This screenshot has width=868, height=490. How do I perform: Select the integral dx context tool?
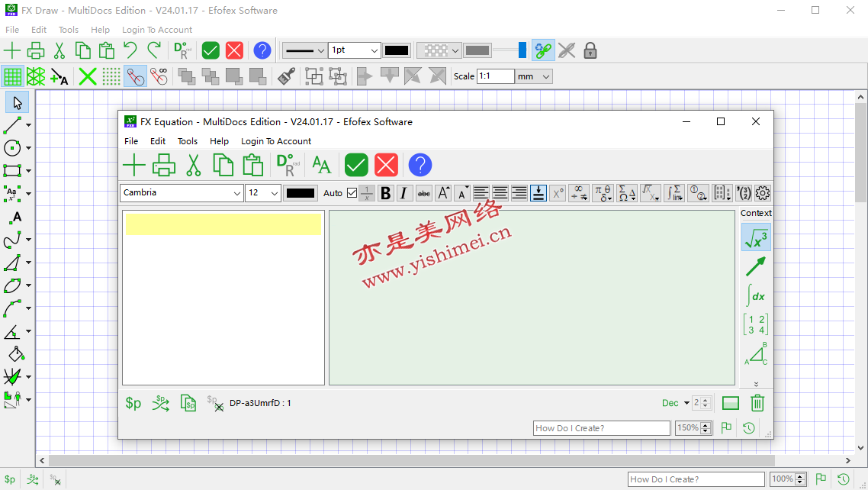pyautogui.click(x=756, y=295)
